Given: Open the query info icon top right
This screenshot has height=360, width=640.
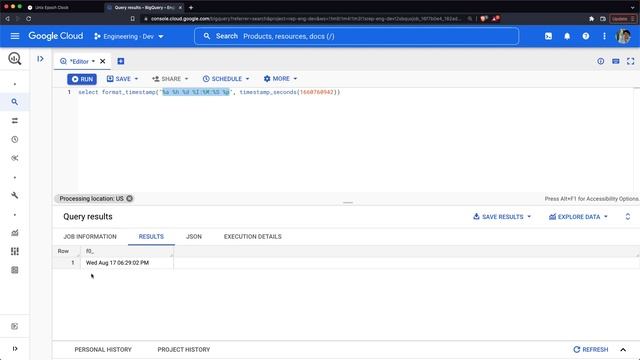Looking at the screenshot, I should pyautogui.click(x=600, y=61).
